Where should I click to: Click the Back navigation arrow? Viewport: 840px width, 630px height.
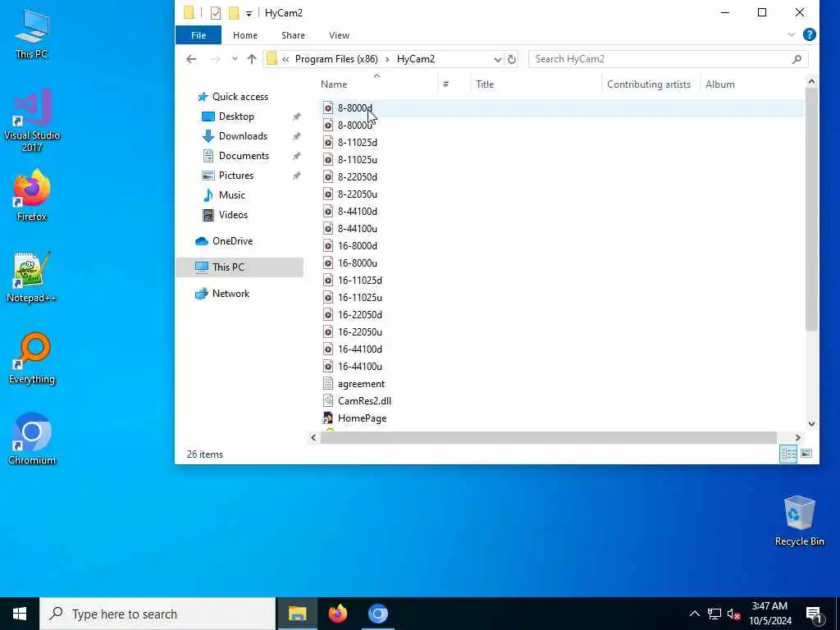pos(191,59)
